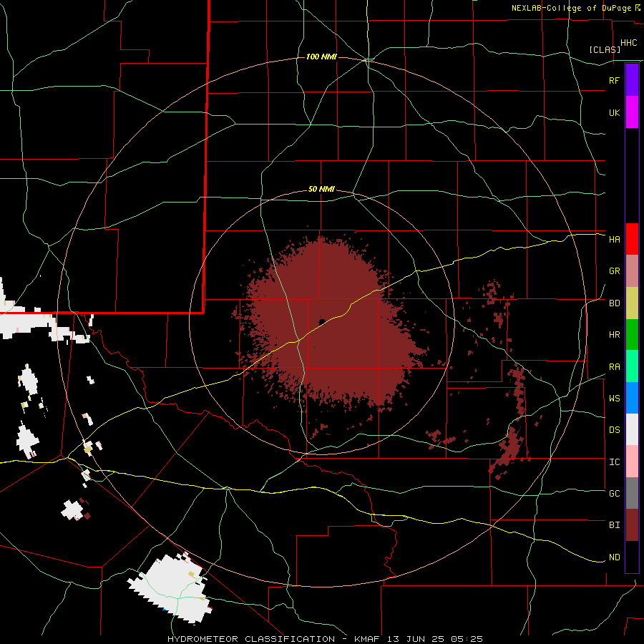Select the GR pink-brown legend swatch
Screen dimensions: 644x644
[x=632, y=271]
